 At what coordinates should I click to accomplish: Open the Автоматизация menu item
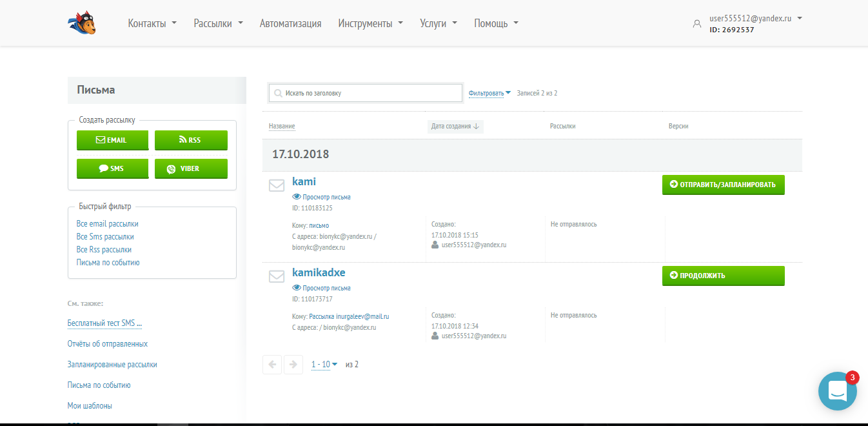coord(290,23)
